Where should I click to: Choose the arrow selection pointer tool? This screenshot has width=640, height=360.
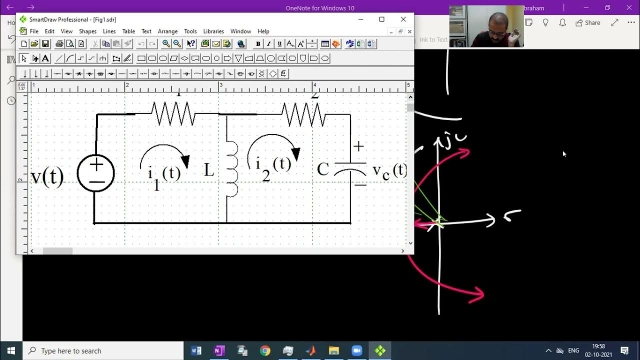[24, 59]
